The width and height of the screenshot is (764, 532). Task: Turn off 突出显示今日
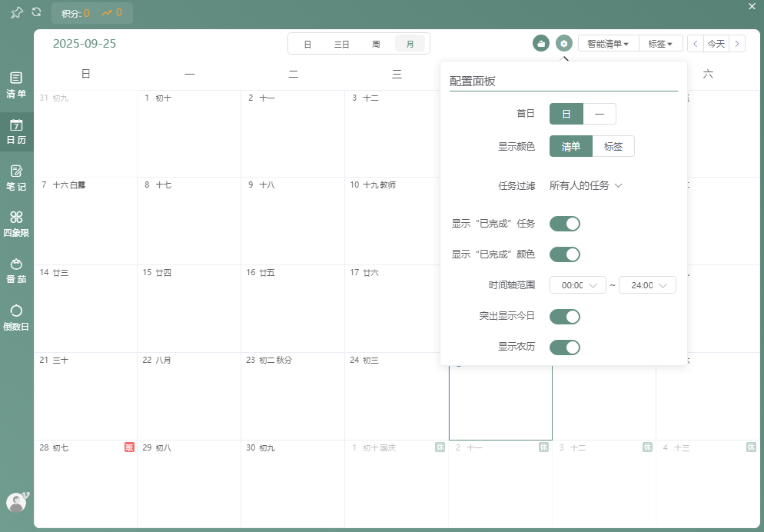click(565, 316)
